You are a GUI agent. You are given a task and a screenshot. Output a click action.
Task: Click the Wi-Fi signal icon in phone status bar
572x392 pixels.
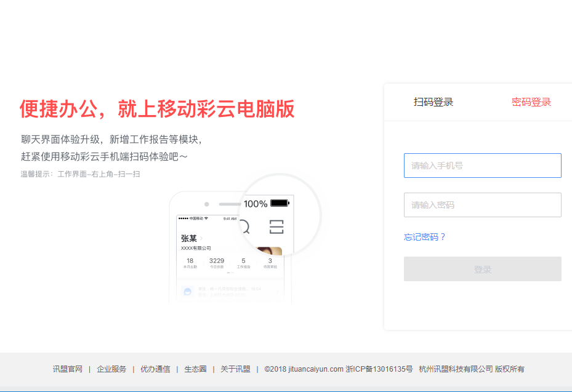(207, 218)
